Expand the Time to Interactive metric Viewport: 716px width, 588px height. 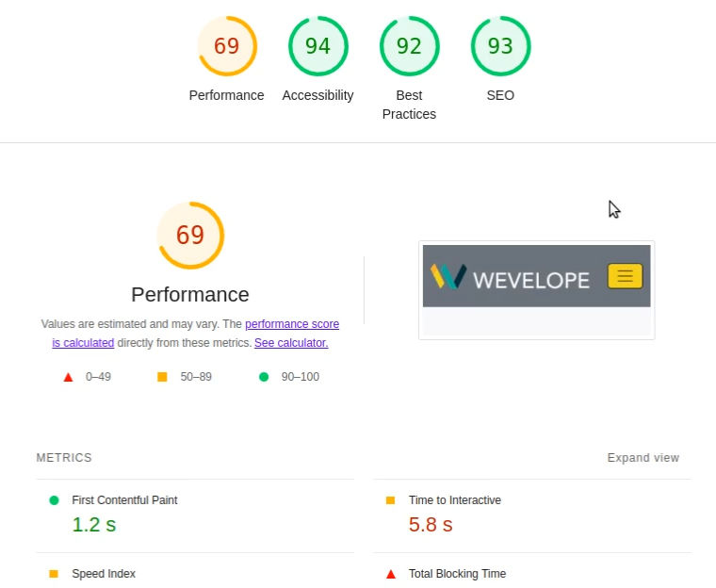(x=454, y=500)
